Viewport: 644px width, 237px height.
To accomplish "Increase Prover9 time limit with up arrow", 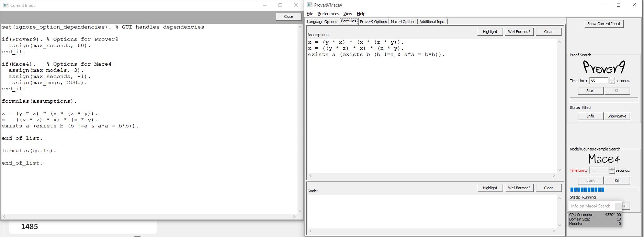I will (612, 79).
